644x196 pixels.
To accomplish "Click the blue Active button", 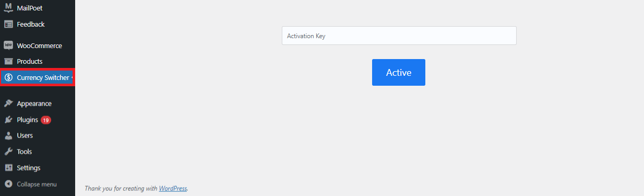I will [x=399, y=72].
